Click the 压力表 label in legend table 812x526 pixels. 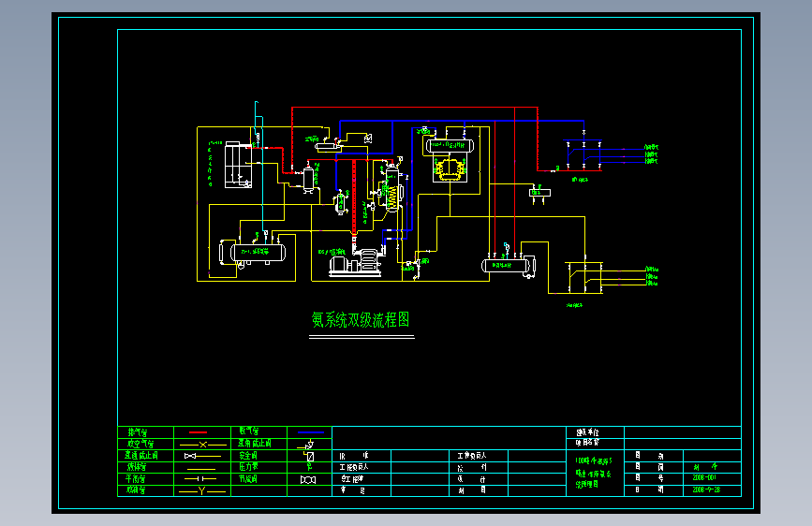(x=248, y=467)
